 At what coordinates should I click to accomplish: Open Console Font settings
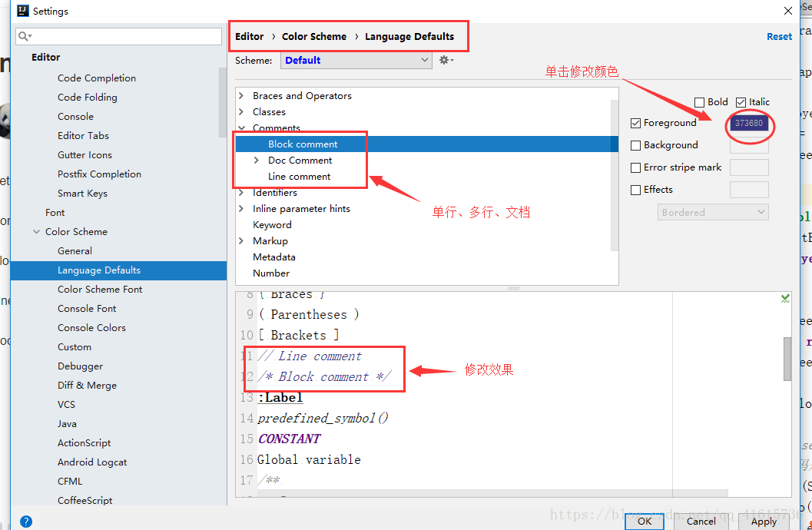(x=87, y=309)
